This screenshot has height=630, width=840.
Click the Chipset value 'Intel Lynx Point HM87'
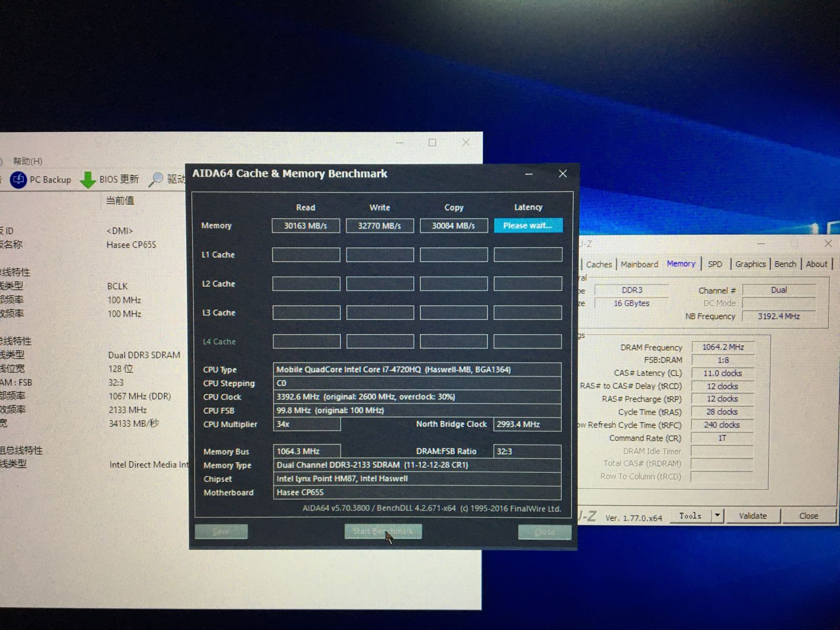(x=417, y=479)
